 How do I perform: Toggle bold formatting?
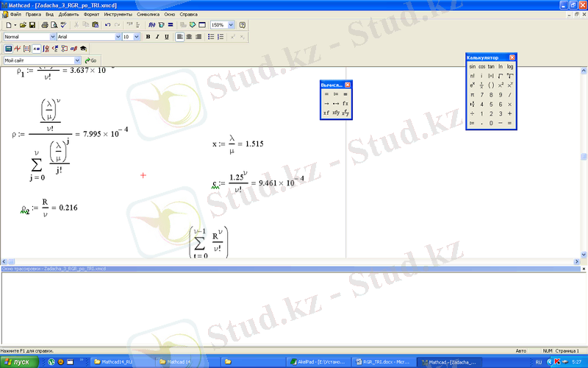(x=148, y=37)
